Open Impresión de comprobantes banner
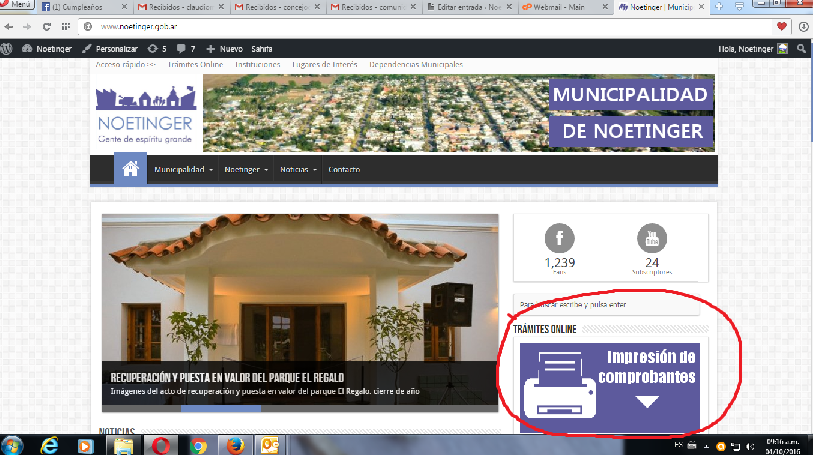This screenshot has width=813, height=455. (610, 387)
